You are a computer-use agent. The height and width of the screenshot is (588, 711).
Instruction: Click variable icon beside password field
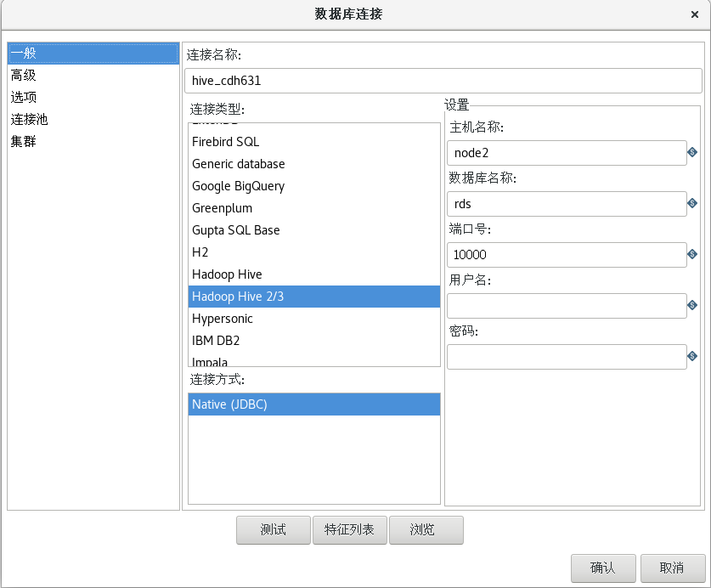[692, 356]
